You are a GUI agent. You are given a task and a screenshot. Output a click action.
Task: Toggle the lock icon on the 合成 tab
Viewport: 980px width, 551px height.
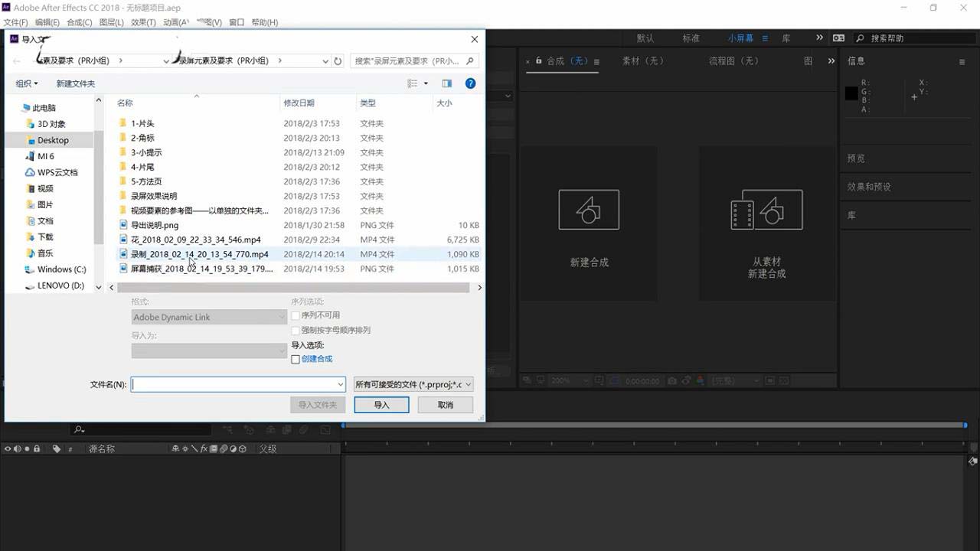538,61
